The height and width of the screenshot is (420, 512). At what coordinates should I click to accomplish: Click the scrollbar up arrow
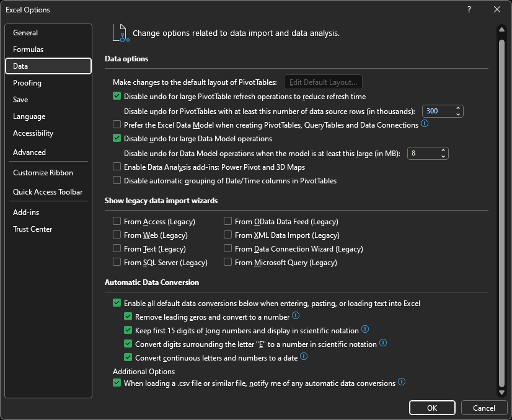(501, 30)
